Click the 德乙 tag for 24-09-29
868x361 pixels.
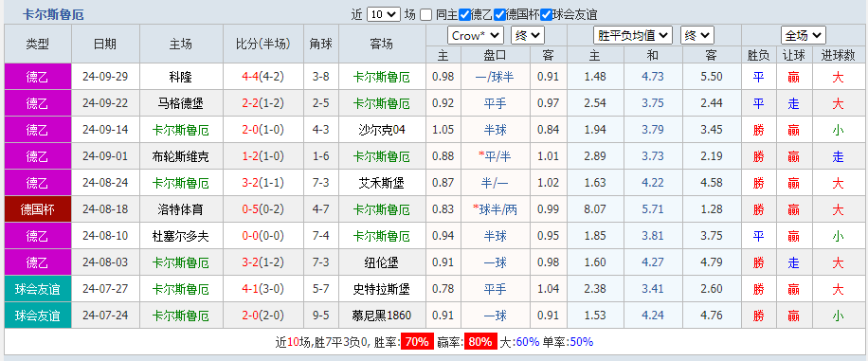[38, 77]
